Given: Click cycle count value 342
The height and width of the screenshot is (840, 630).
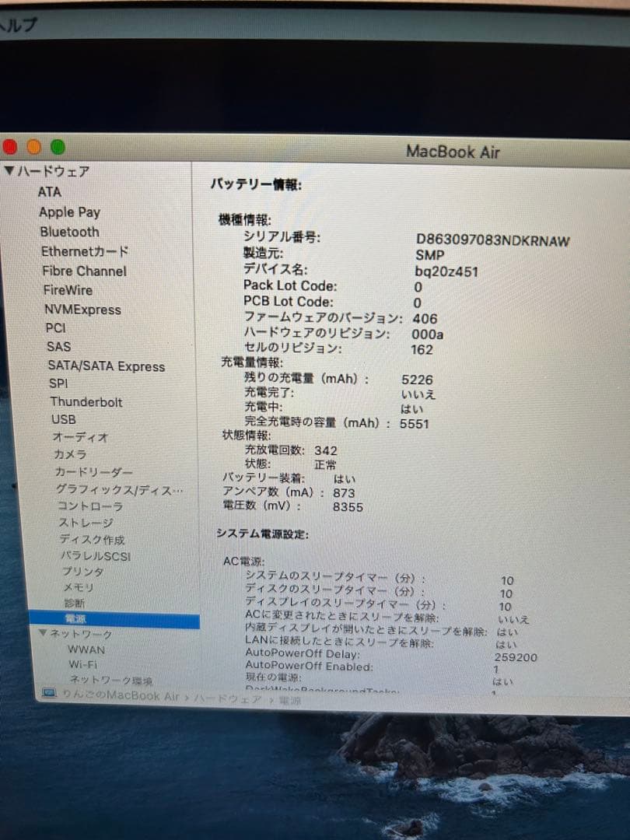Looking at the screenshot, I should (326, 450).
